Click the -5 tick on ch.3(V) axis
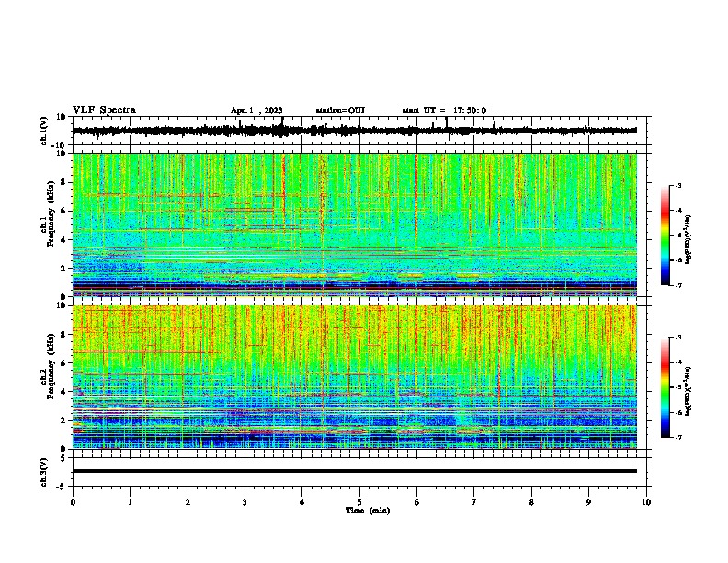 point(63,487)
